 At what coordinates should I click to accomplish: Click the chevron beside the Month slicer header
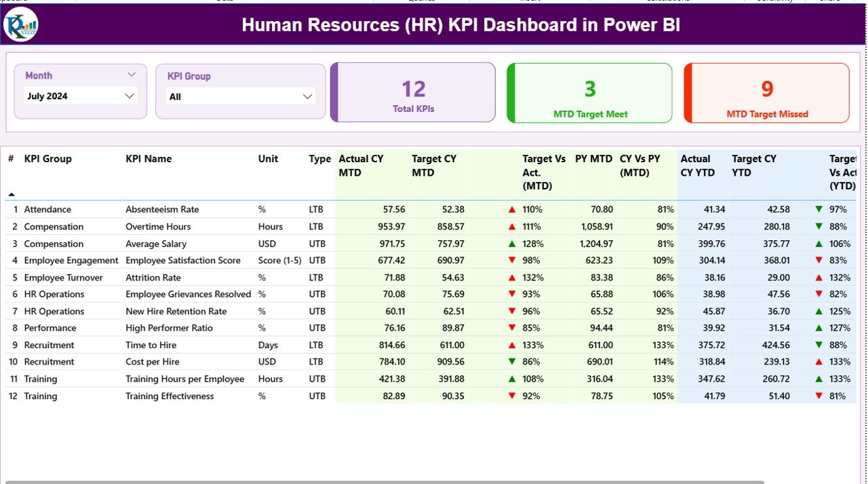pos(133,75)
